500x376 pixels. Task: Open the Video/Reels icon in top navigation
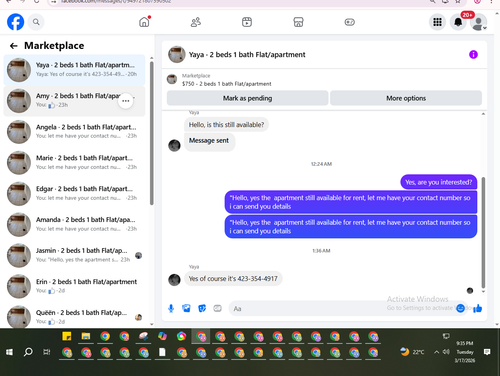[247, 22]
